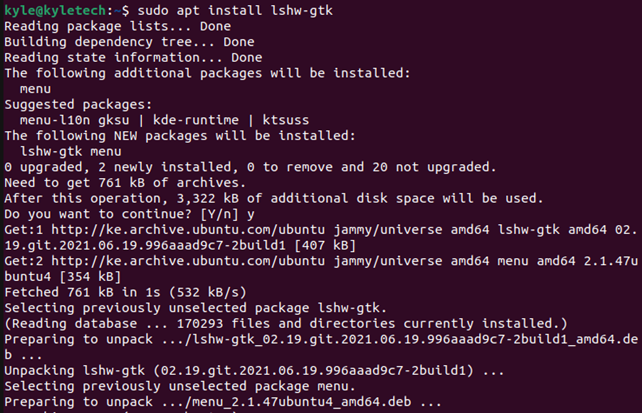Click the 'Building dependency tree... Done' line
The width and height of the screenshot is (642, 413).
(x=129, y=42)
